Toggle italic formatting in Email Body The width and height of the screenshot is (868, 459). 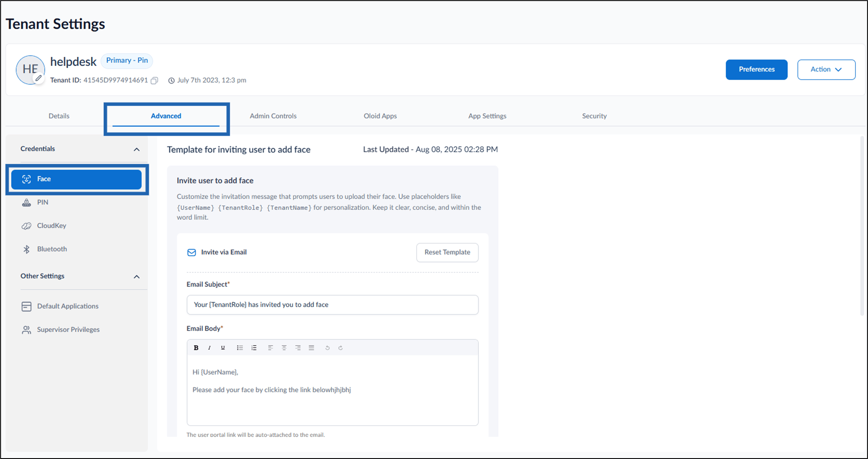click(x=210, y=348)
